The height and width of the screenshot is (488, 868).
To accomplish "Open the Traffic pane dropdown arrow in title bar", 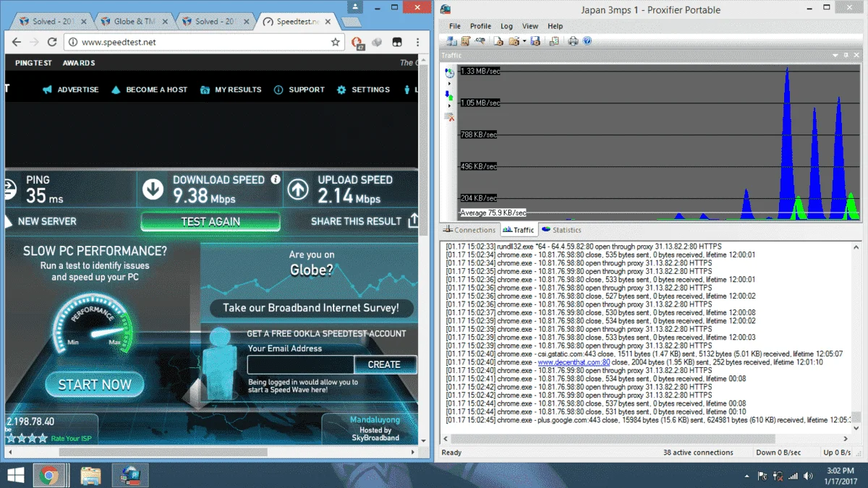I will 834,56.
